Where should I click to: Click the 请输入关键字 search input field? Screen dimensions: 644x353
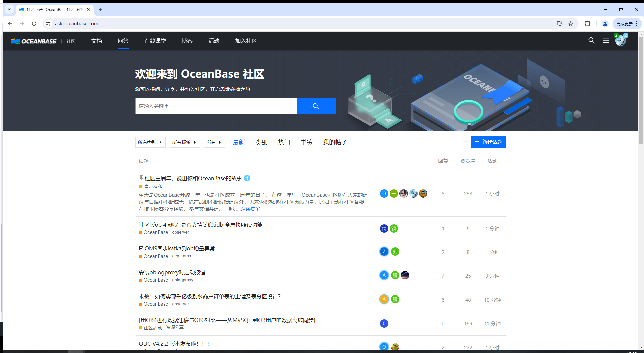216,106
